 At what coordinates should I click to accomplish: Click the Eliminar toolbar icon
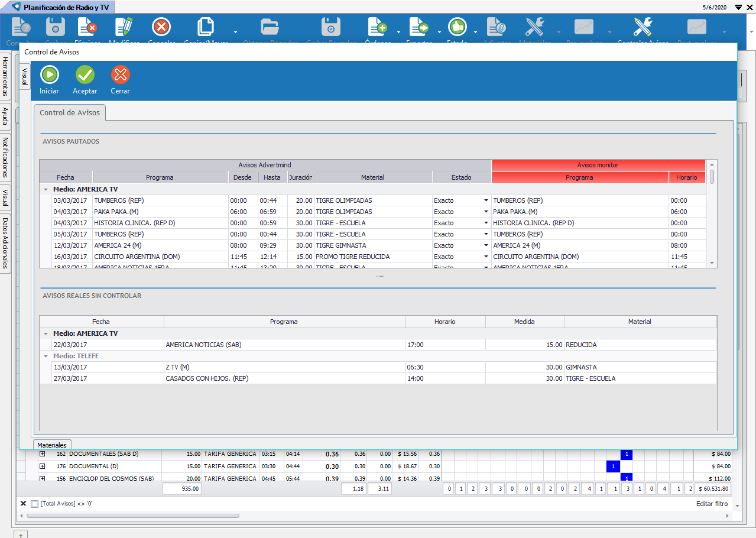tap(86, 27)
